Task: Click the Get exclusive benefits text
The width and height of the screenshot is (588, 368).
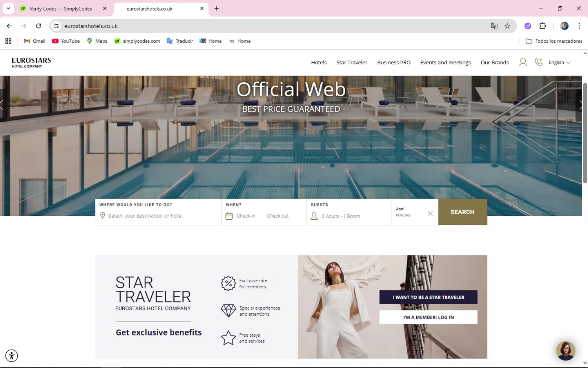Action: click(158, 332)
